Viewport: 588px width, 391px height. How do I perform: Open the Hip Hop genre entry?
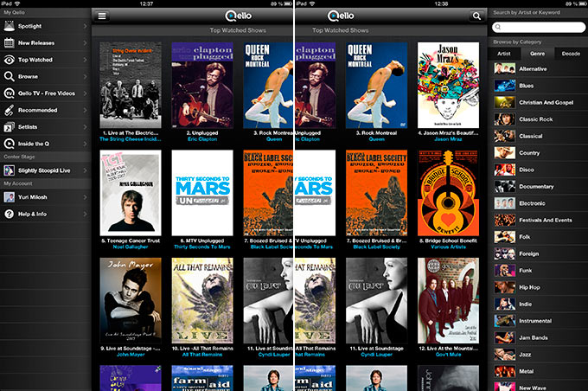coord(538,287)
